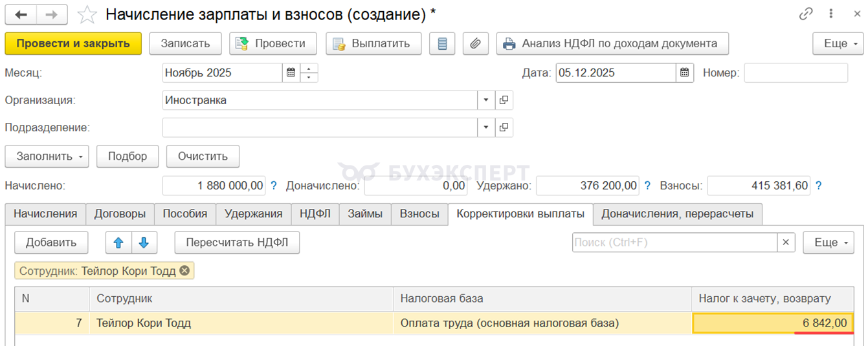Expand the Подразделение dropdown list
868x346 pixels.
[x=486, y=127]
